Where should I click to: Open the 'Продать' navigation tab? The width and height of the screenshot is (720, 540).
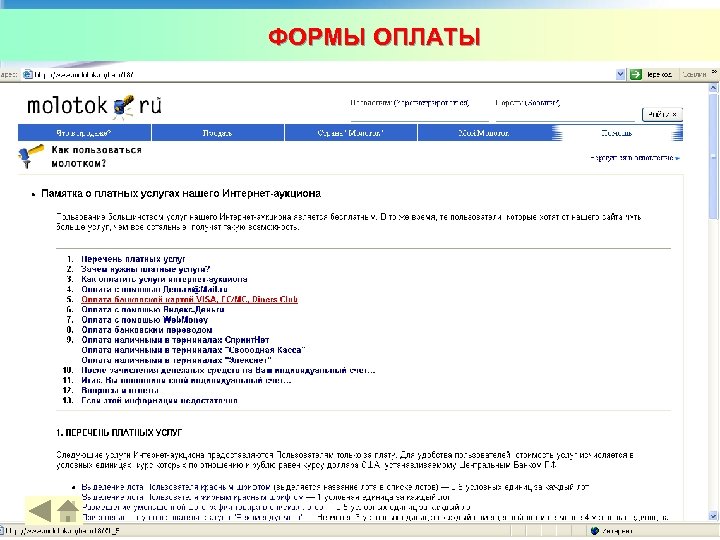coord(217,133)
